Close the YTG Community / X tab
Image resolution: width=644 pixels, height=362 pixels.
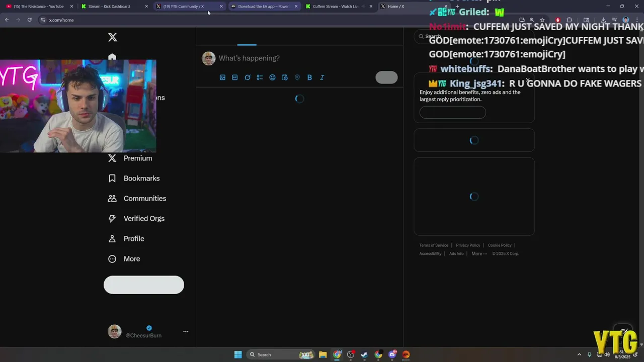221,7
